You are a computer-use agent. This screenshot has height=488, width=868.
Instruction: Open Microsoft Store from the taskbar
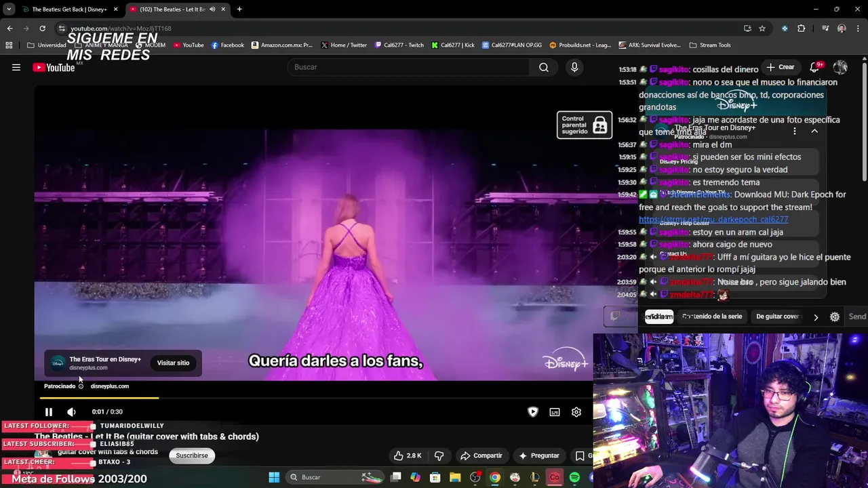point(435,477)
